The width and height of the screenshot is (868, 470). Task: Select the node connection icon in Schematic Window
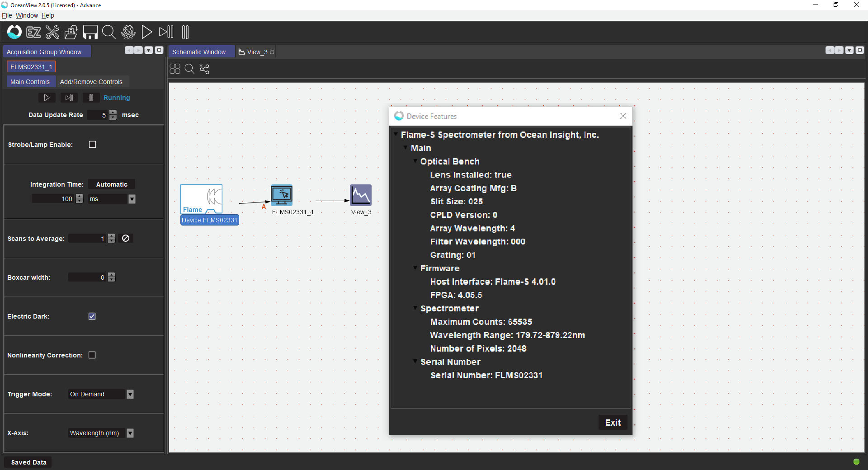204,69
